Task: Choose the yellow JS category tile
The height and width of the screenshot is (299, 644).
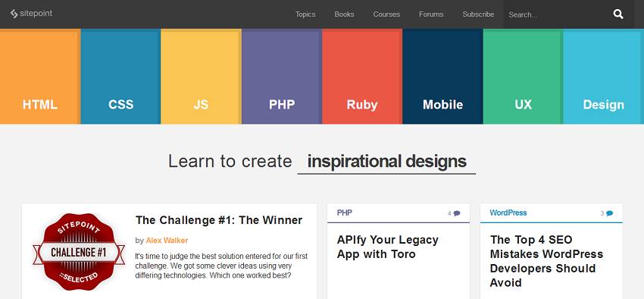Action: pyautogui.click(x=201, y=77)
